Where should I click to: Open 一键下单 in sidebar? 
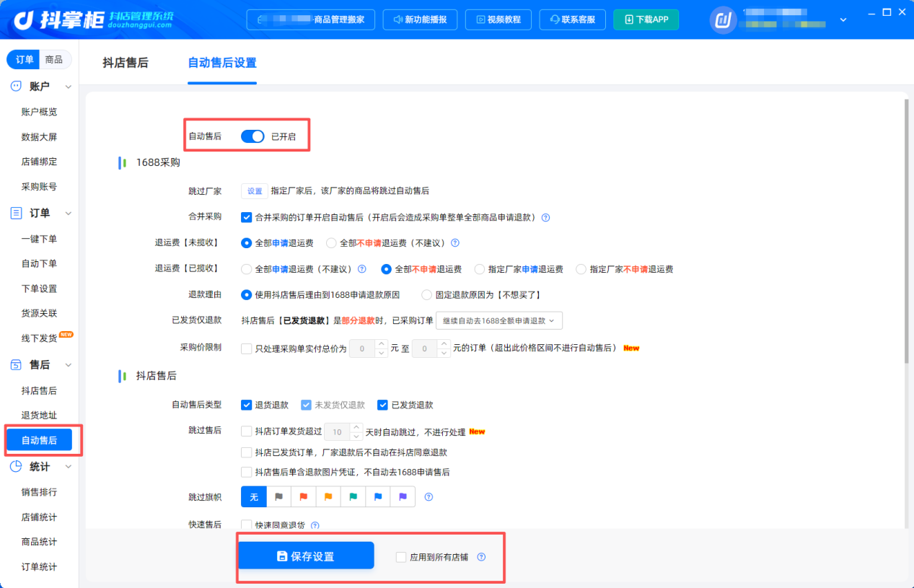point(39,239)
